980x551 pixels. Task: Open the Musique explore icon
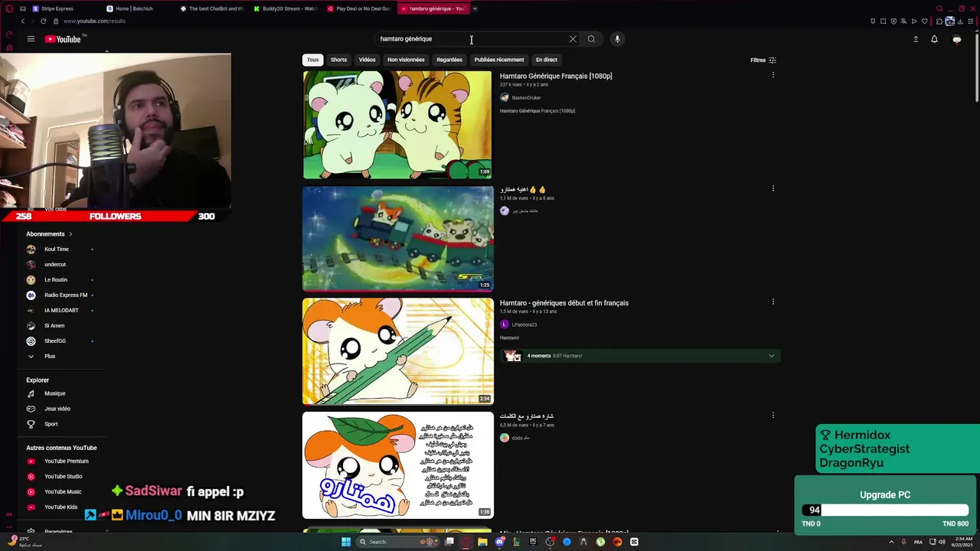pos(31,393)
